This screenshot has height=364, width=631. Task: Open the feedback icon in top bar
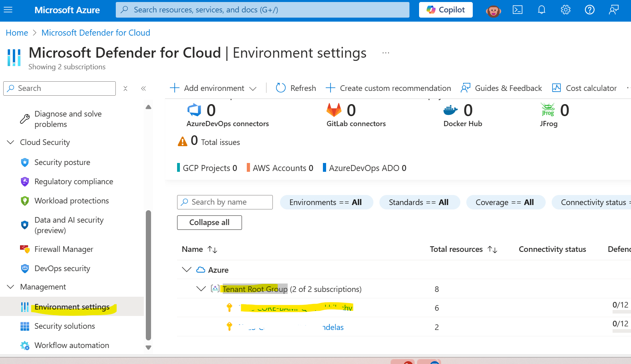coord(614,10)
